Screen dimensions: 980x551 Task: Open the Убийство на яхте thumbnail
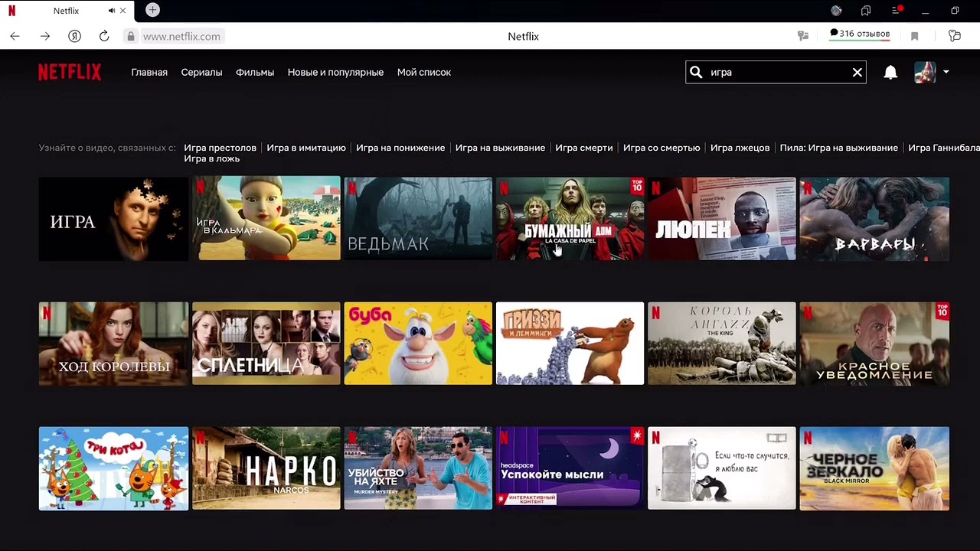click(x=418, y=468)
